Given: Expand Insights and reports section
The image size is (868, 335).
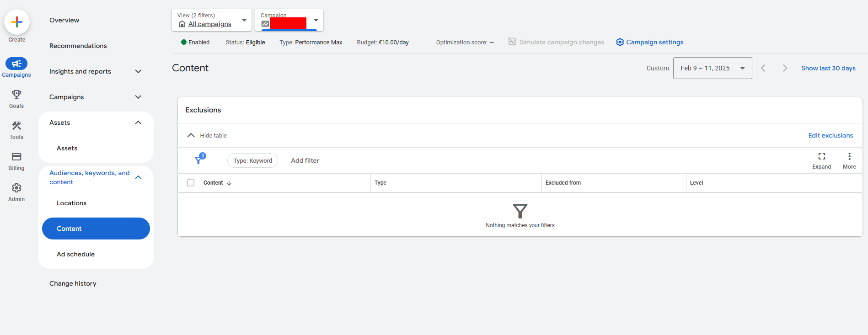Looking at the screenshot, I should [x=138, y=71].
